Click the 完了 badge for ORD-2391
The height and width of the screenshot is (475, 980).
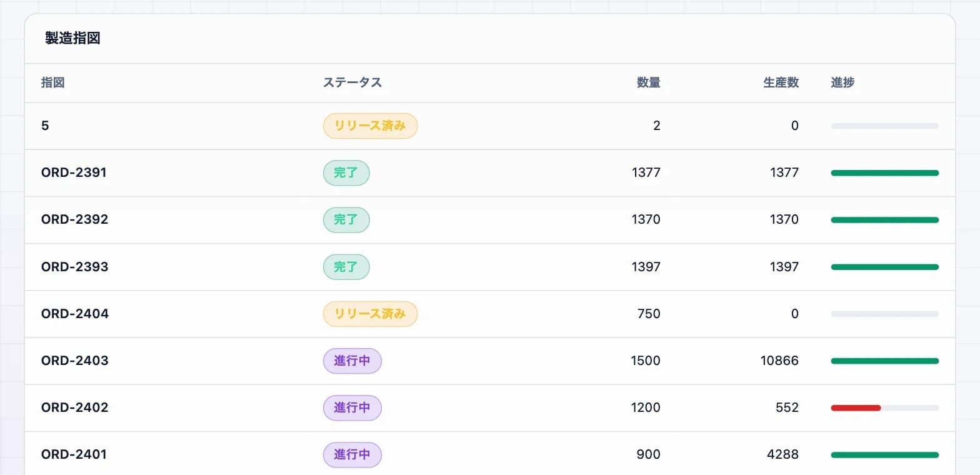coord(346,172)
